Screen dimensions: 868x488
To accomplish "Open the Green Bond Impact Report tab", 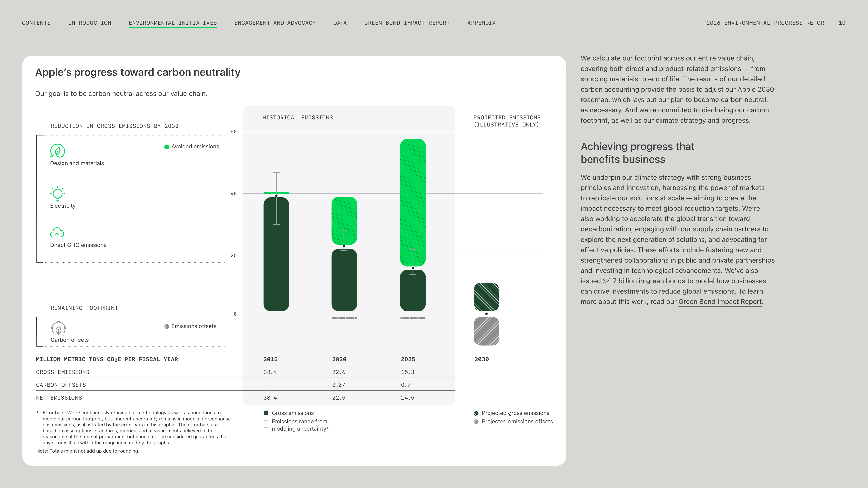I will click(x=407, y=23).
